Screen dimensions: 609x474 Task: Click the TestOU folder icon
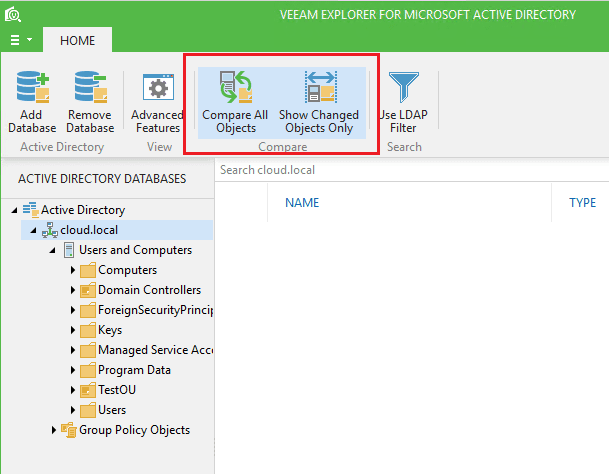click(x=88, y=390)
